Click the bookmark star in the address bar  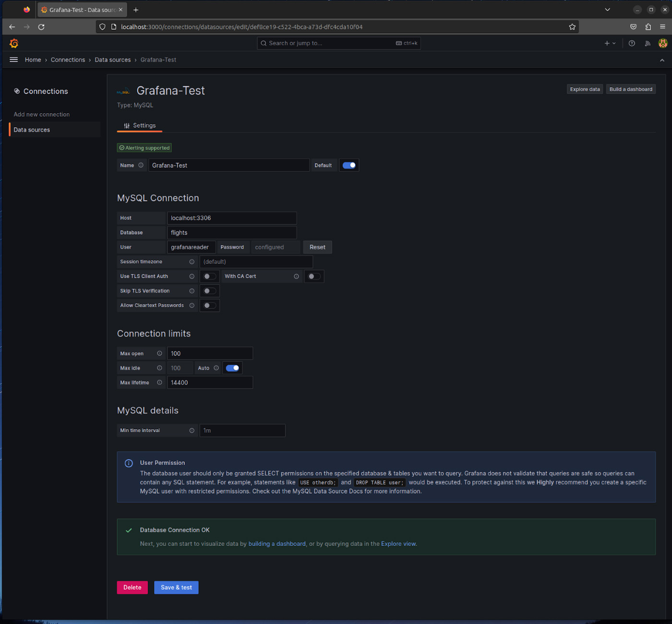[x=572, y=27]
